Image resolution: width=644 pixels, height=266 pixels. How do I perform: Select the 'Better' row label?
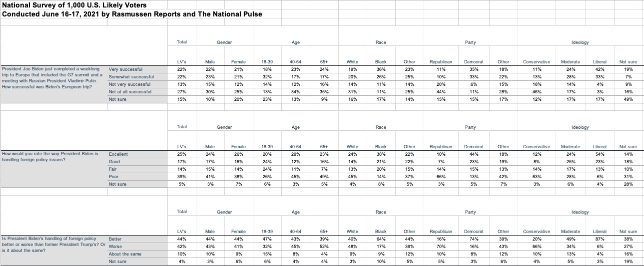(x=115, y=239)
